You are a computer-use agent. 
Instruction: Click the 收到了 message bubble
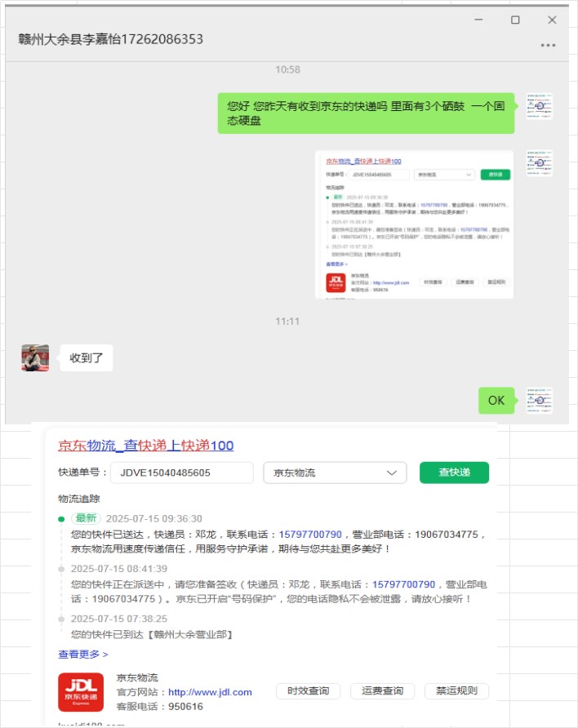[x=87, y=358]
